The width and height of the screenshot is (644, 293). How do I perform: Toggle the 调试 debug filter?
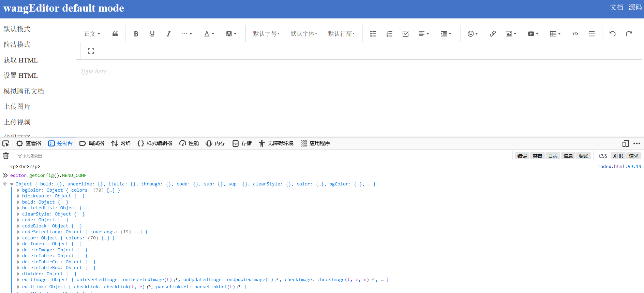click(583, 156)
